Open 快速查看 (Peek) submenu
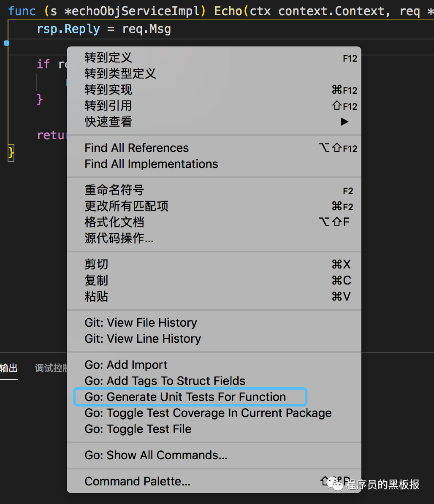The height and width of the screenshot is (504, 434). pos(108,122)
